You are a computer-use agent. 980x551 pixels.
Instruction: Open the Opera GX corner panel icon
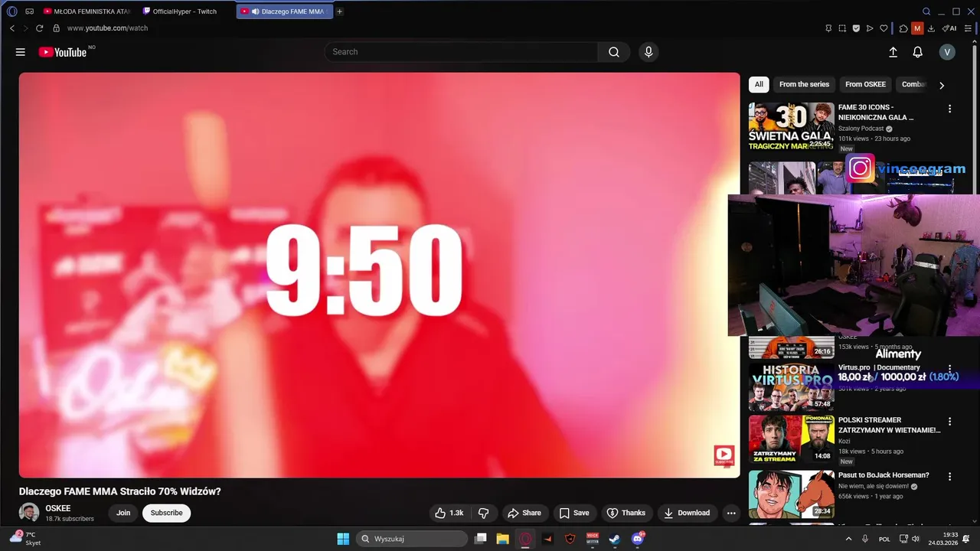(30, 11)
